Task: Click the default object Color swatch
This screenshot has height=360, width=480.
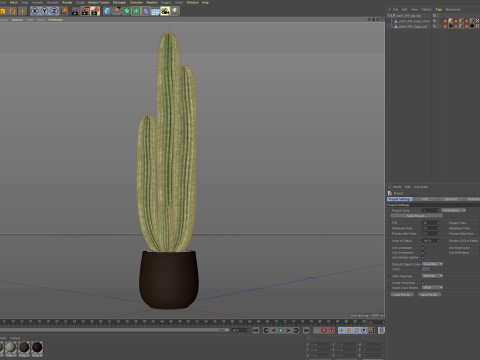Action: coord(426,269)
